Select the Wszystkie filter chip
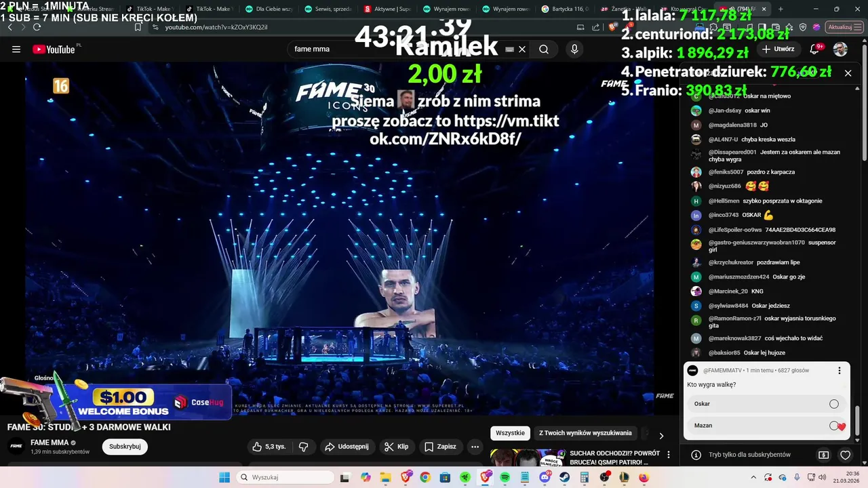Screen dimensions: 868x488 click(x=510, y=433)
